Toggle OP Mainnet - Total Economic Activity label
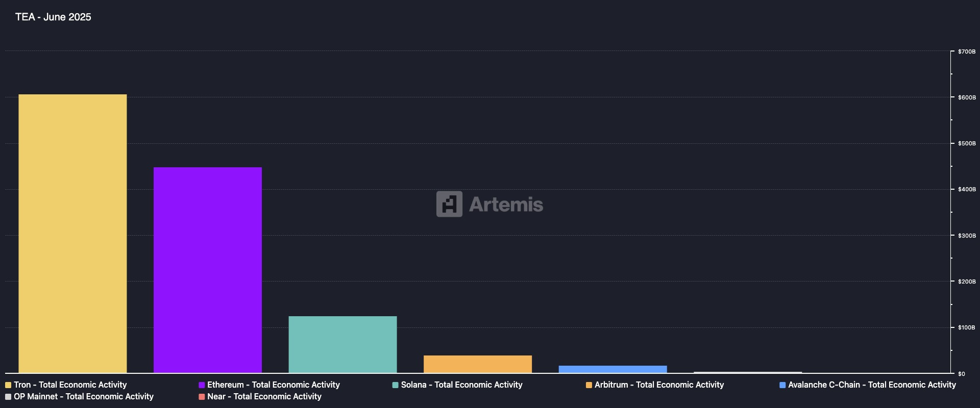Screen dimensions: 980x408 (84, 397)
